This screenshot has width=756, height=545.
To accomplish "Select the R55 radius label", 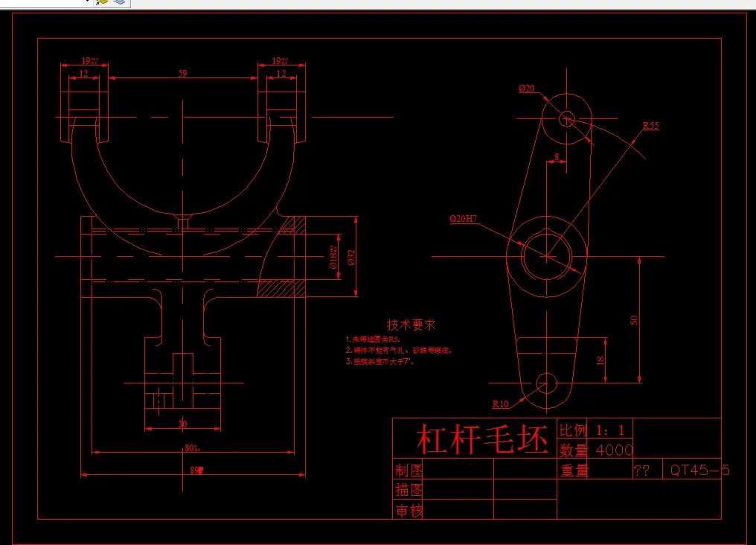I will (x=650, y=125).
